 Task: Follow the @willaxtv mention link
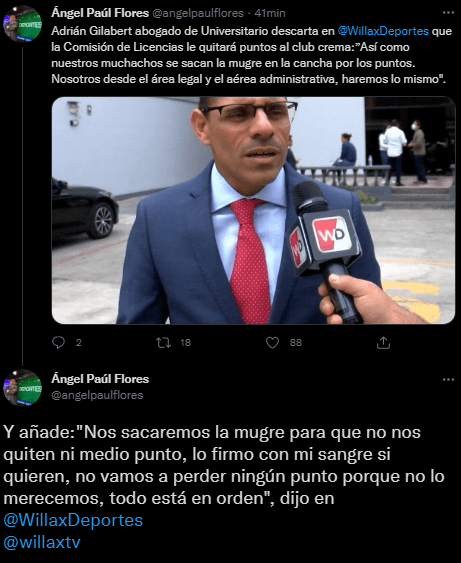(x=42, y=542)
